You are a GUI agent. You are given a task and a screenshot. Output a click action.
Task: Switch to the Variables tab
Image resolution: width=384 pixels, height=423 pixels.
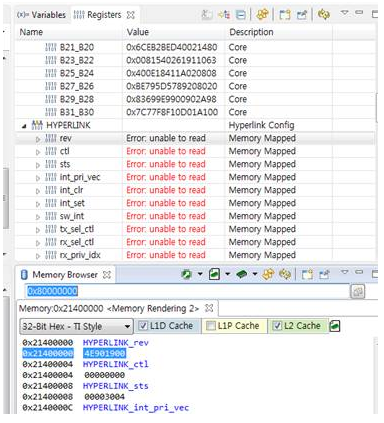pos(41,15)
